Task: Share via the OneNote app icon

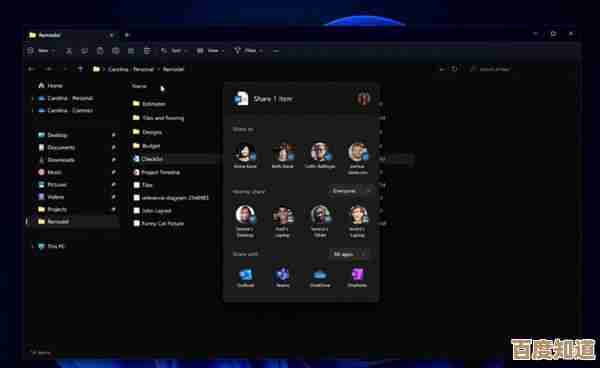Action: pyautogui.click(x=357, y=277)
